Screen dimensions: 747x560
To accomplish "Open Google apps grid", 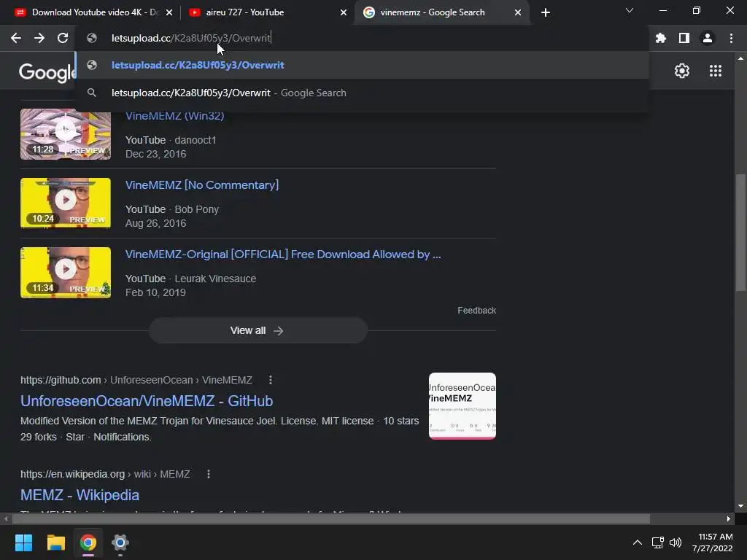I will point(715,71).
